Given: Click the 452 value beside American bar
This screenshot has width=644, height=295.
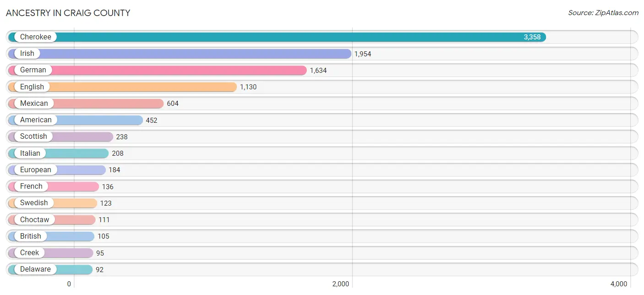Looking at the screenshot, I should coord(152,120).
